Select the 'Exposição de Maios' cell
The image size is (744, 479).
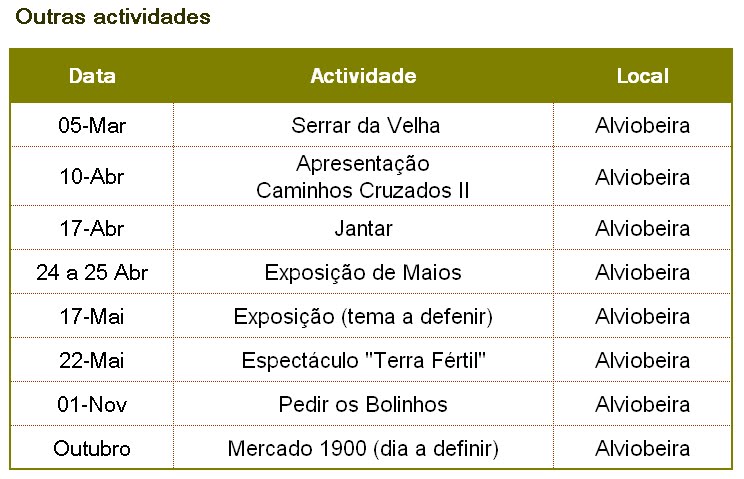pyautogui.click(x=363, y=272)
